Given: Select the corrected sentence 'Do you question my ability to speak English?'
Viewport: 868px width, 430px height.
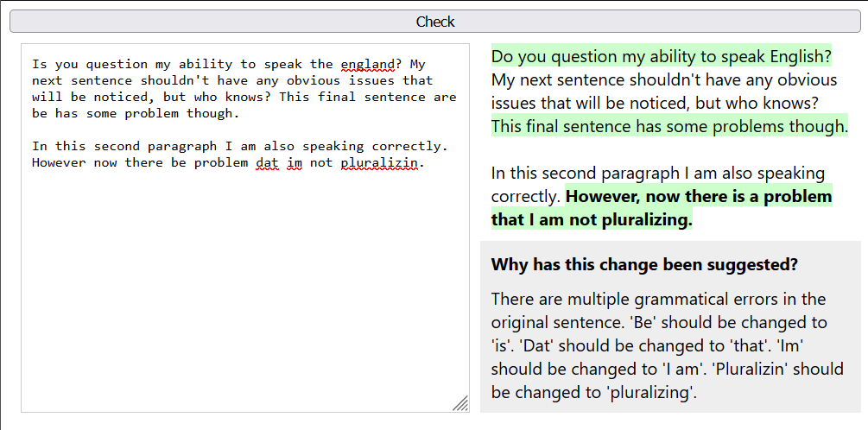Looking at the screenshot, I should tap(662, 56).
